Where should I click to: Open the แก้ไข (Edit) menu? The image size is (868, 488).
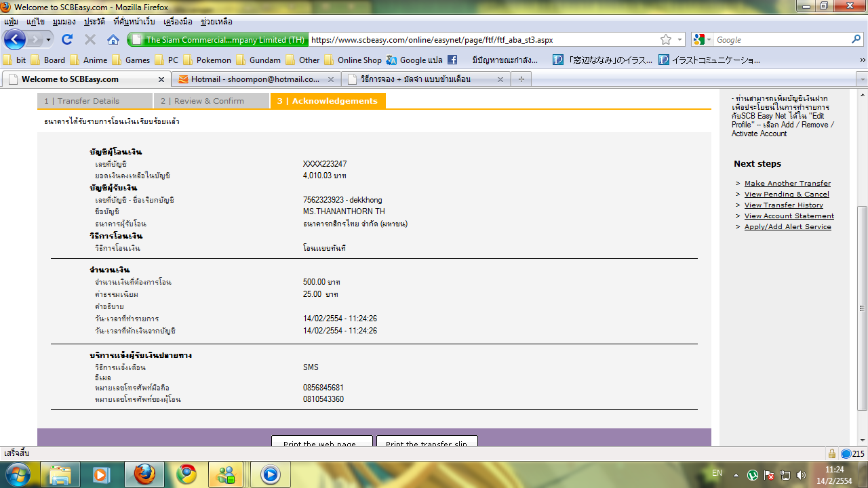coord(35,22)
